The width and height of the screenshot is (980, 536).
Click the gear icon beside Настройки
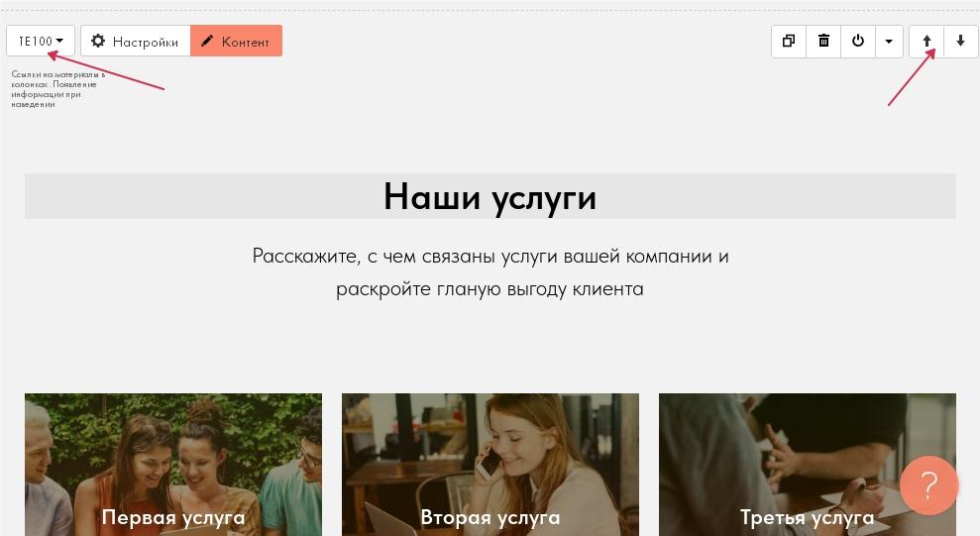[x=98, y=42]
